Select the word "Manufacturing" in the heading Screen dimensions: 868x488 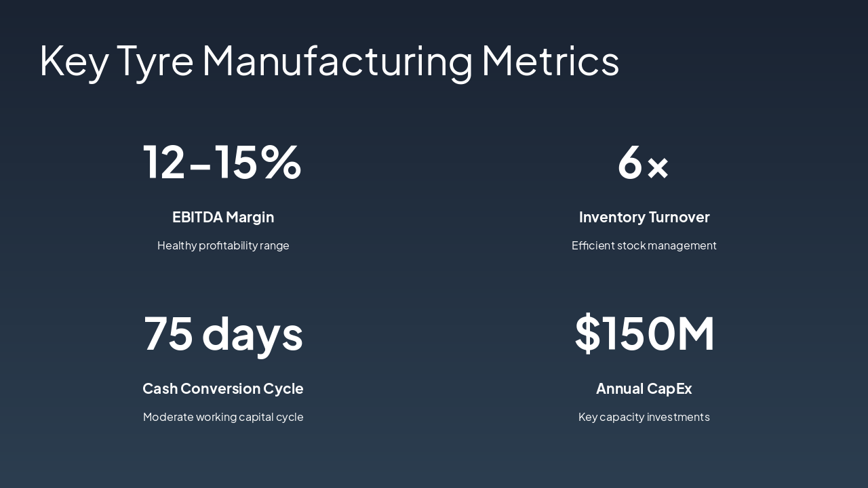click(337, 61)
